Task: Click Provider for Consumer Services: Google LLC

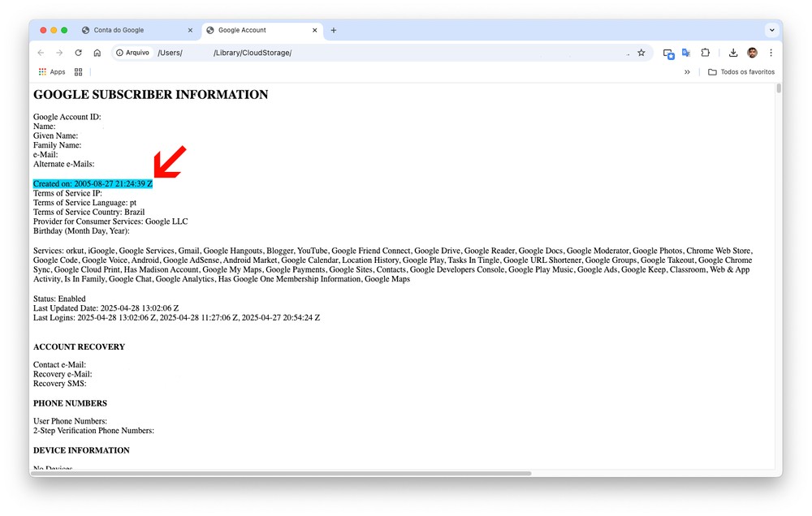Action: click(x=110, y=221)
